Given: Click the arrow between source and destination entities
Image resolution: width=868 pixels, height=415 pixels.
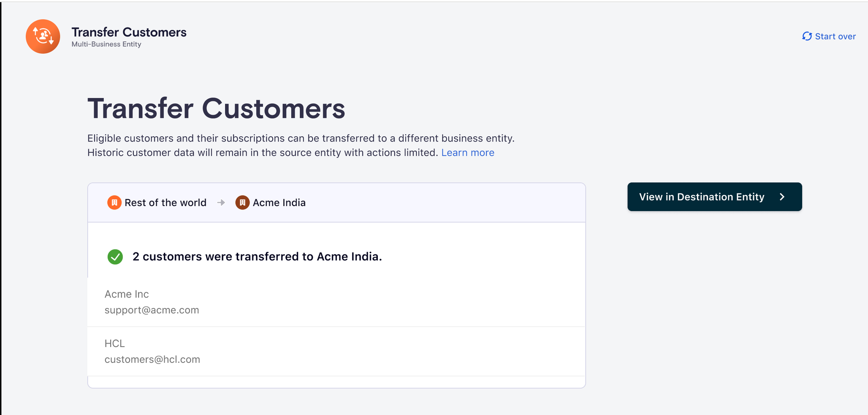Looking at the screenshot, I should (221, 203).
